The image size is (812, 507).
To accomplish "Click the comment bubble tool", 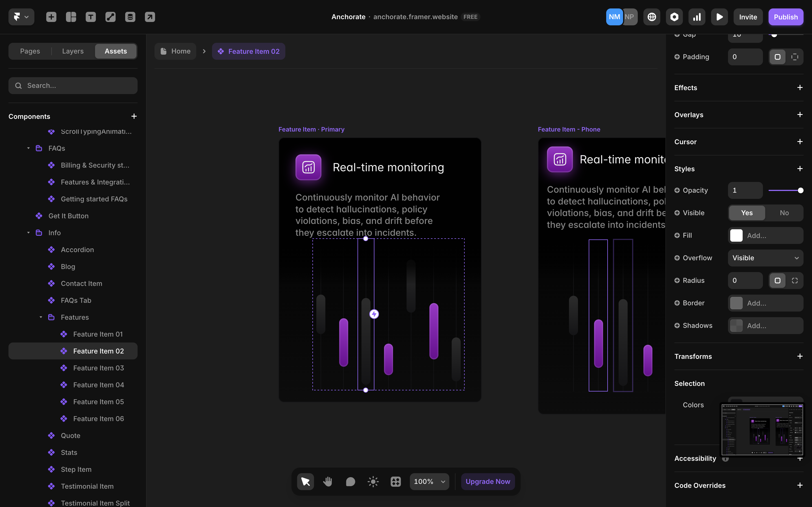I will pos(350,482).
